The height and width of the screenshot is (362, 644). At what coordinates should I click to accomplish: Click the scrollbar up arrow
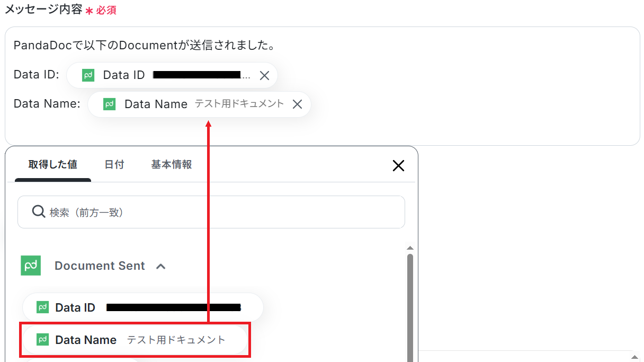410,248
